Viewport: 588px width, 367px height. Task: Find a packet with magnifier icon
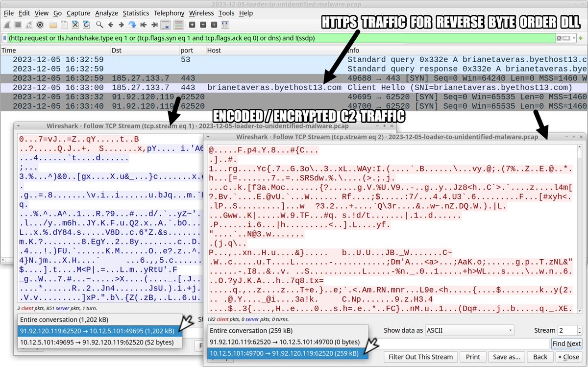[x=99, y=24]
